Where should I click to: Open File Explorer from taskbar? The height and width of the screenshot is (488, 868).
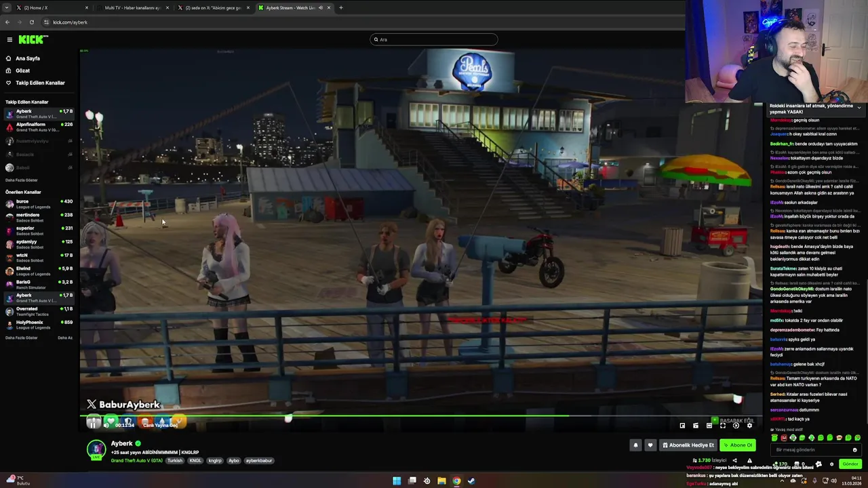(x=441, y=481)
